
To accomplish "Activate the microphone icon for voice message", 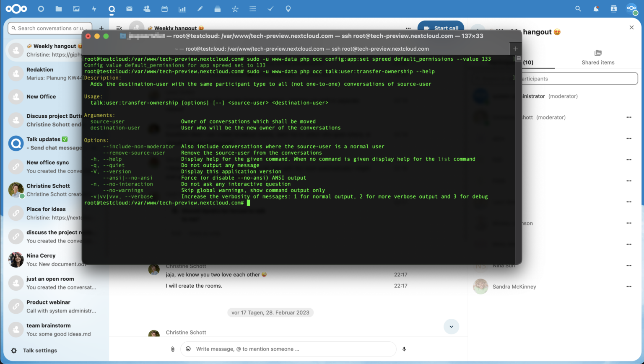I will 404,349.
